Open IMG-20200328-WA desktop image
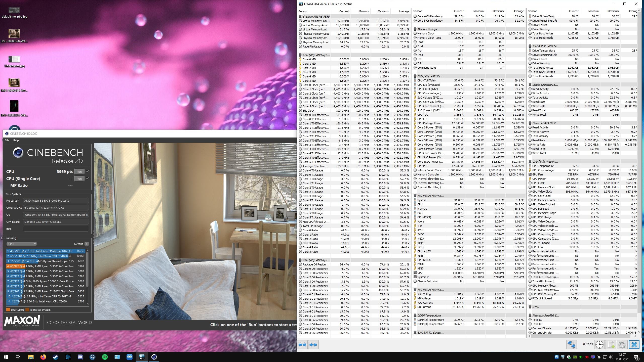Image resolution: width=644 pixels, height=362 pixels. point(14,36)
